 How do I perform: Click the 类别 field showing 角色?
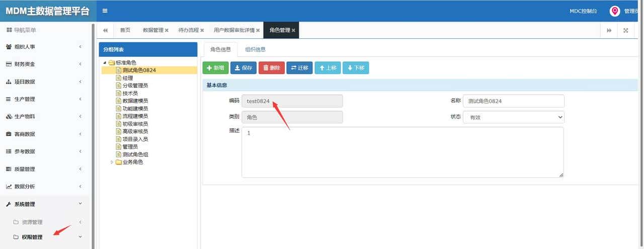292,117
